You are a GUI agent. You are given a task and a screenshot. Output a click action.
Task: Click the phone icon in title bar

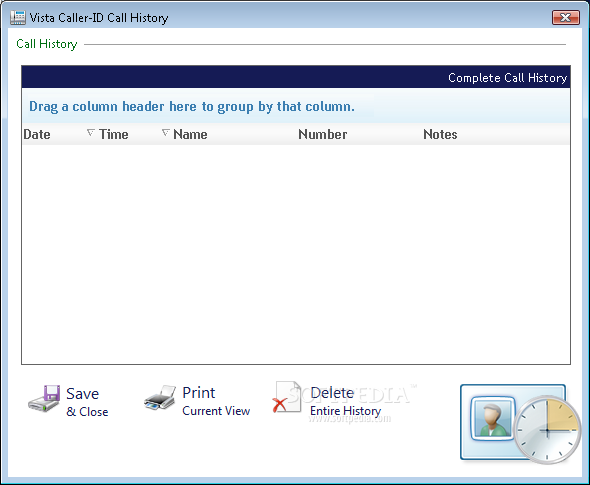[18, 18]
